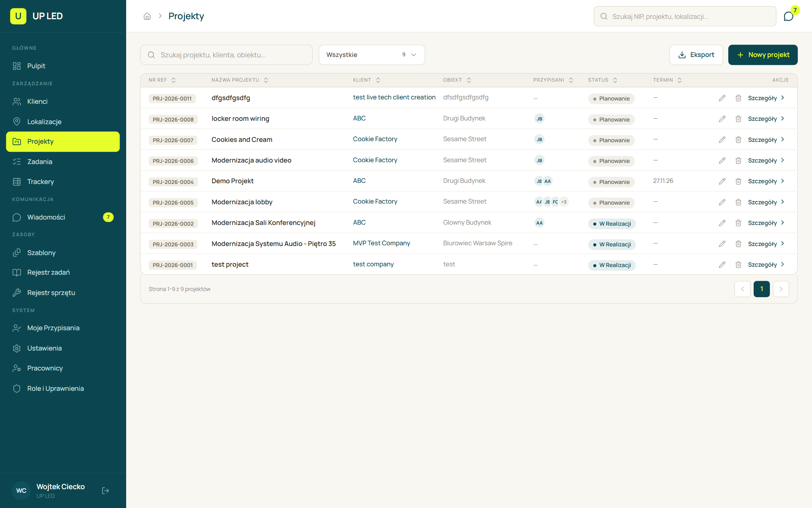Open the messages chat bubble icon
The width and height of the screenshot is (812, 508).
pos(788,16)
